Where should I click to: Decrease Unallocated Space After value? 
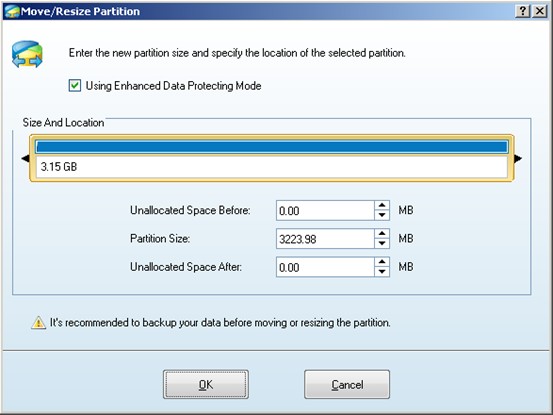(x=382, y=271)
